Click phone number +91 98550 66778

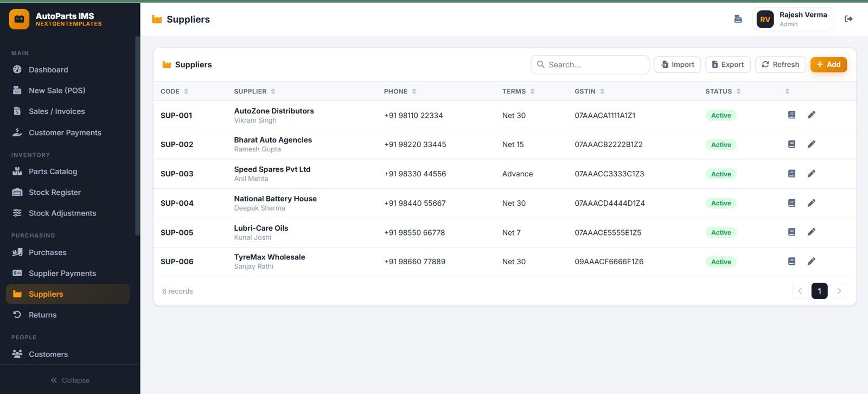(x=414, y=232)
